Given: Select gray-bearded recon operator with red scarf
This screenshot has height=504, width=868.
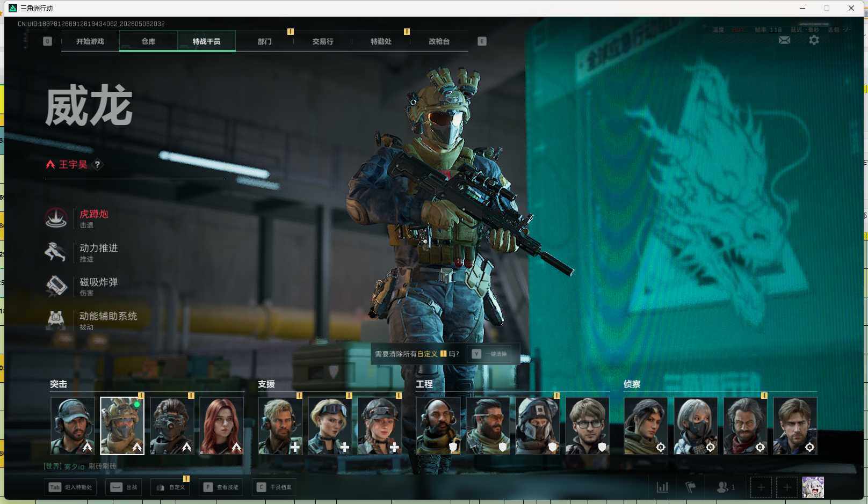Looking at the screenshot, I should (x=746, y=426).
